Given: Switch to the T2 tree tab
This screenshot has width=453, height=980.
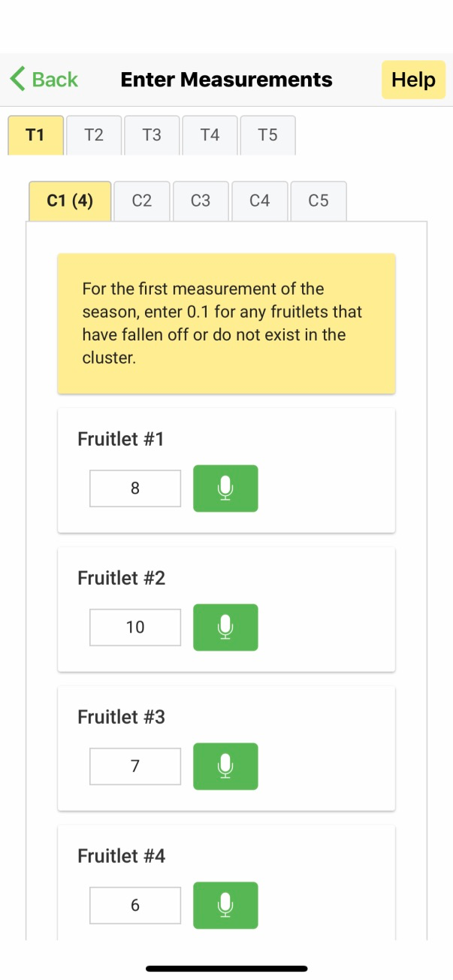Looking at the screenshot, I should (94, 135).
